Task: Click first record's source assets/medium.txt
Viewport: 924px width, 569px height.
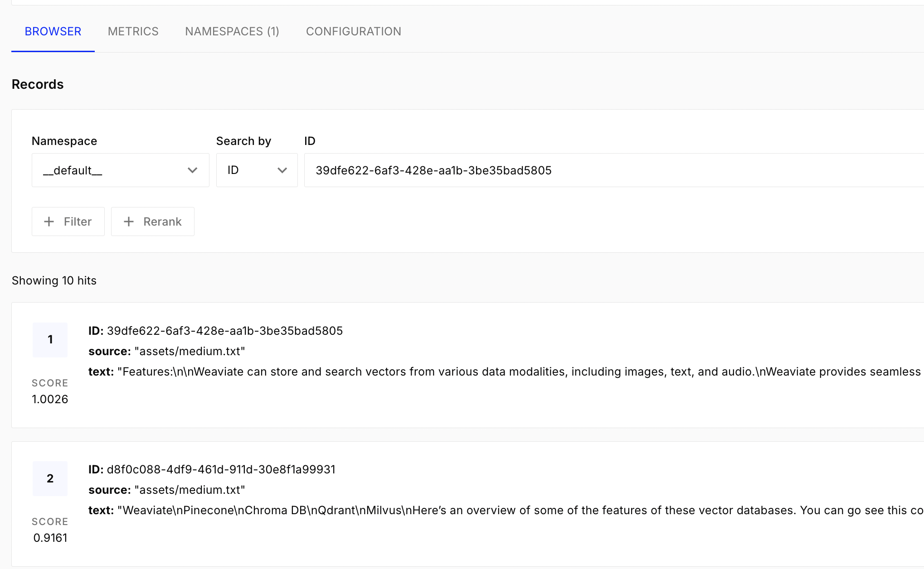Action: (190, 352)
